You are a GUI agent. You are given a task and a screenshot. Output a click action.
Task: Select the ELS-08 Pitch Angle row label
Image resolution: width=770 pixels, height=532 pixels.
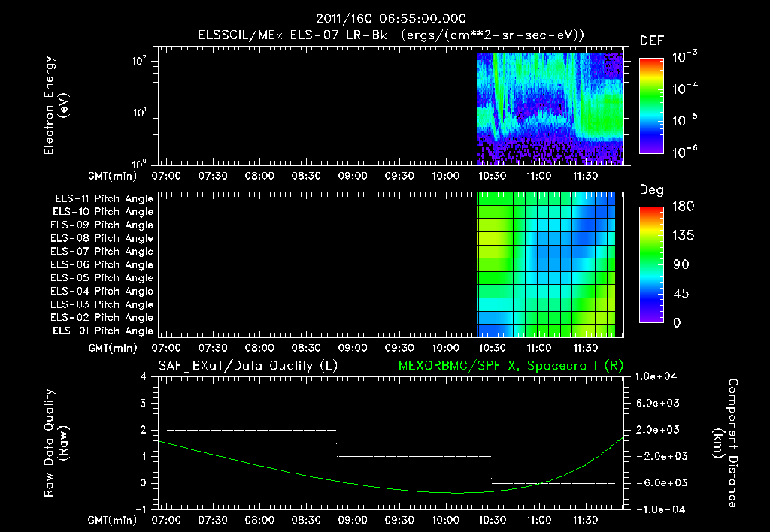(x=102, y=238)
